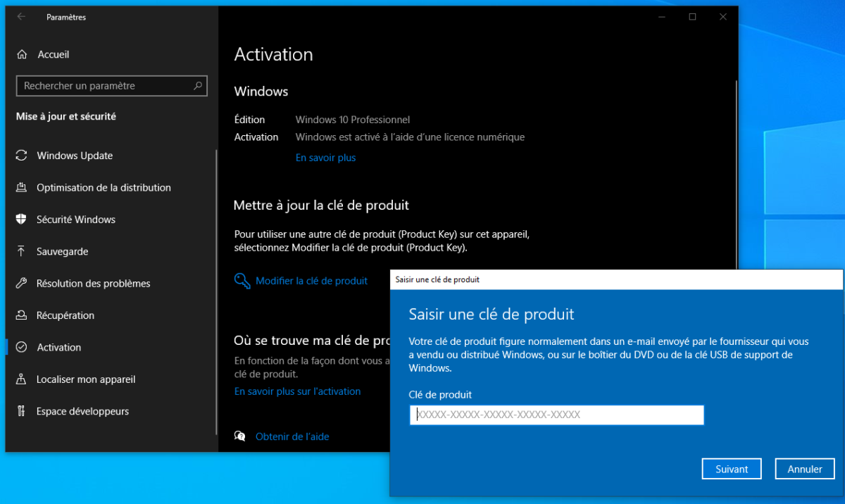Click the Espace développeurs icon

pyautogui.click(x=22, y=411)
